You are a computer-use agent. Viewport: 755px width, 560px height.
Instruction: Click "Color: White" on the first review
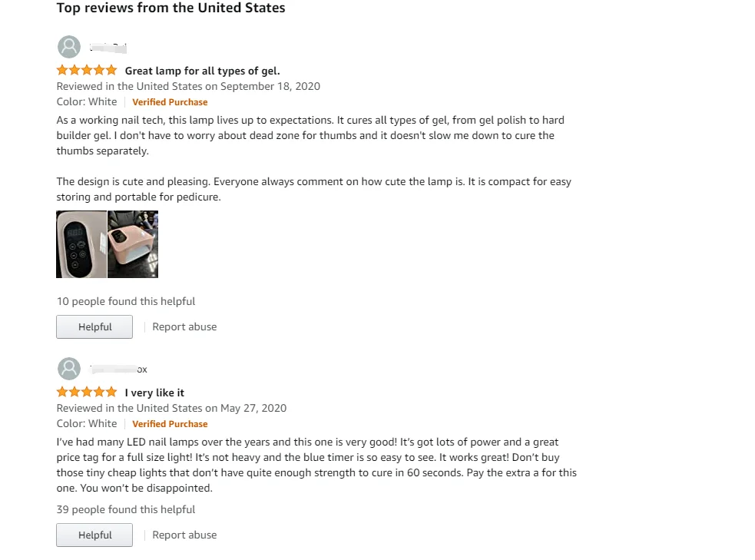click(x=87, y=102)
